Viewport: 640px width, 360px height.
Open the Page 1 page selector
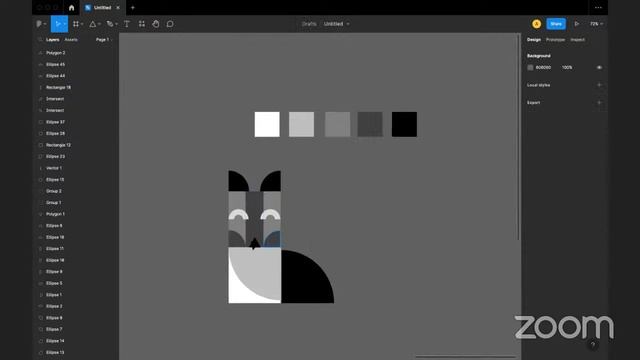[104, 40]
